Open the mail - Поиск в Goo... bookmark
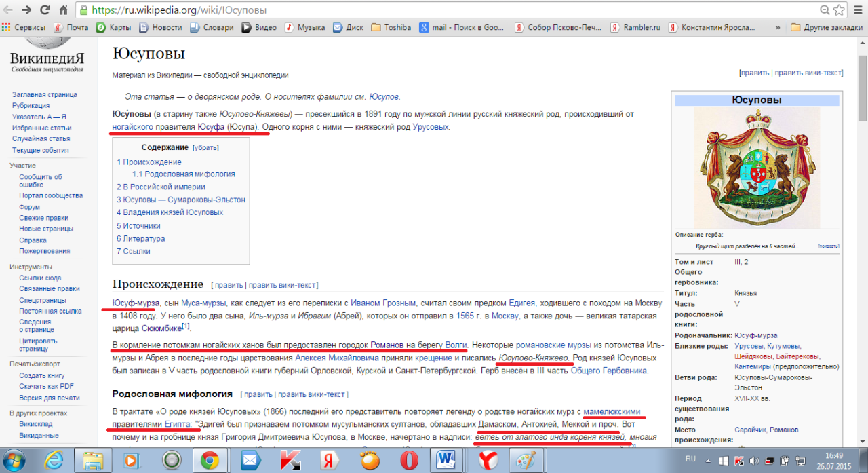This screenshot has height=473, width=868. tap(462, 27)
